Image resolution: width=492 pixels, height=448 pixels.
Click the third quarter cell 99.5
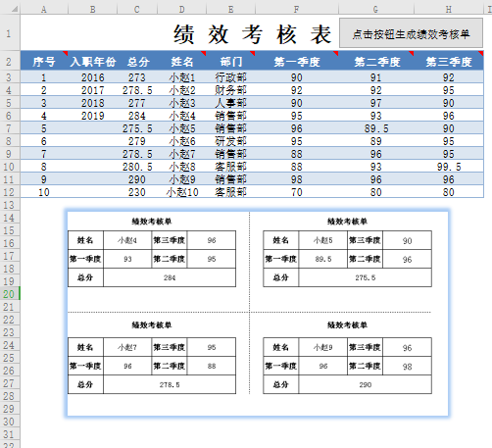pos(449,167)
